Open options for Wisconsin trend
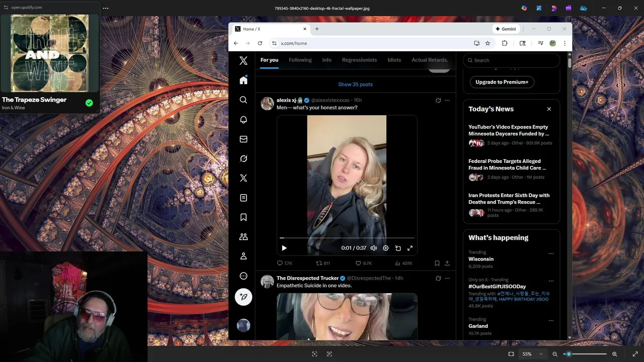Screen dimensions: 644x362 tap(551, 253)
